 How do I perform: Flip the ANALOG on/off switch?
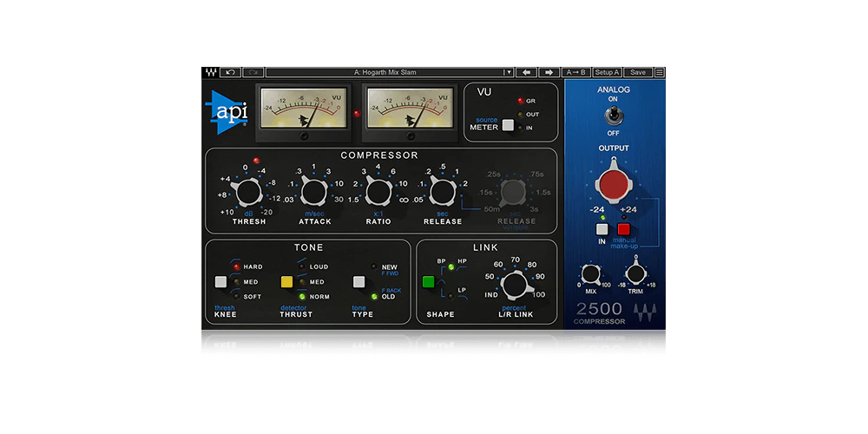614,115
